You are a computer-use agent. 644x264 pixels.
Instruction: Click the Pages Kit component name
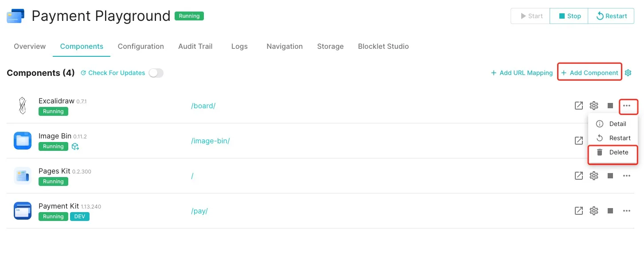[x=55, y=171]
